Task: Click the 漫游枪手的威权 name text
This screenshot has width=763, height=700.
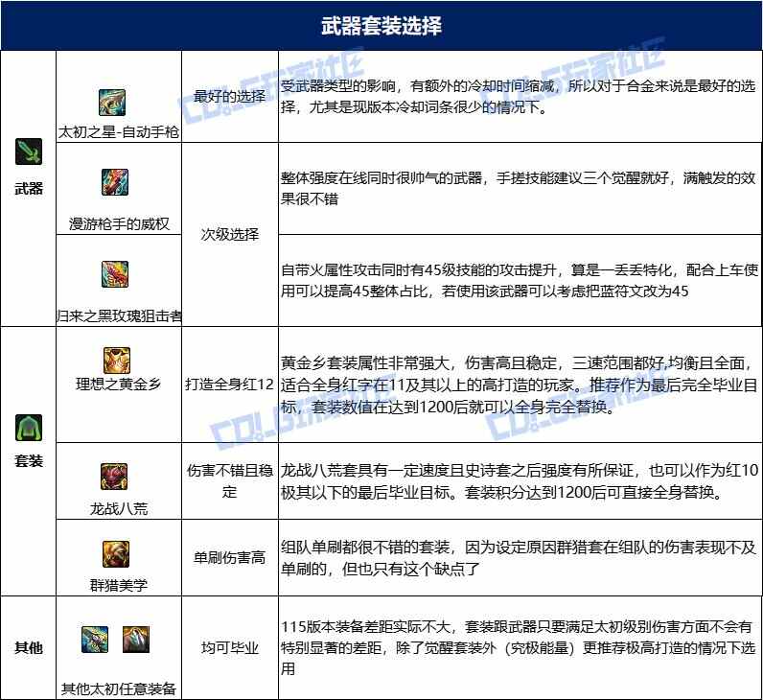Action: 119,224
